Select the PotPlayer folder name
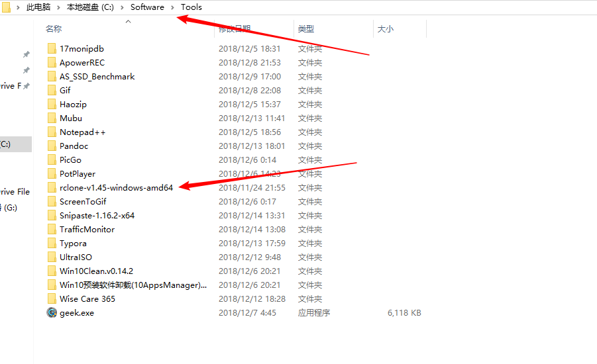 (78, 174)
